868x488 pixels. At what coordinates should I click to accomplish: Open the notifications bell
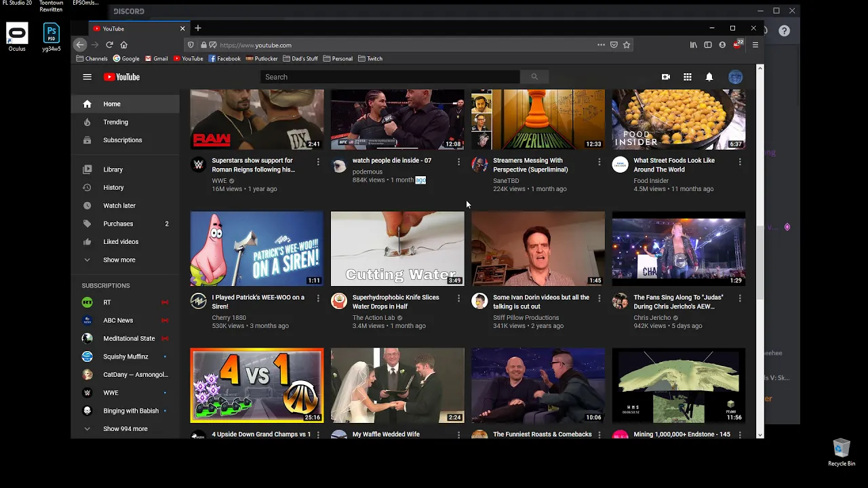pyautogui.click(x=709, y=77)
